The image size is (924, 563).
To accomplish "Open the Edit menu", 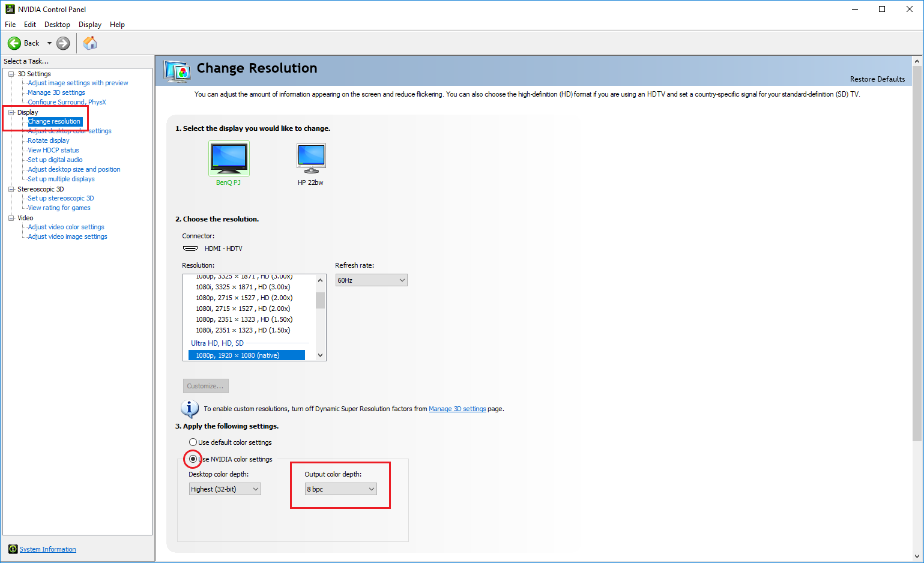I will coord(30,25).
